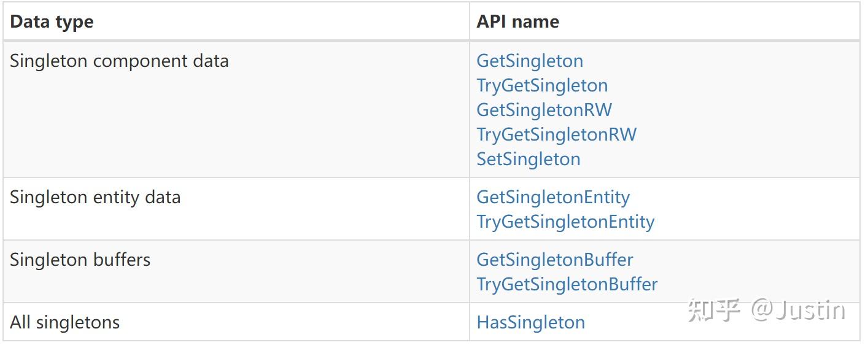The image size is (868, 345).
Task: Select the "Singleton component data" cell text
Action: [119, 61]
